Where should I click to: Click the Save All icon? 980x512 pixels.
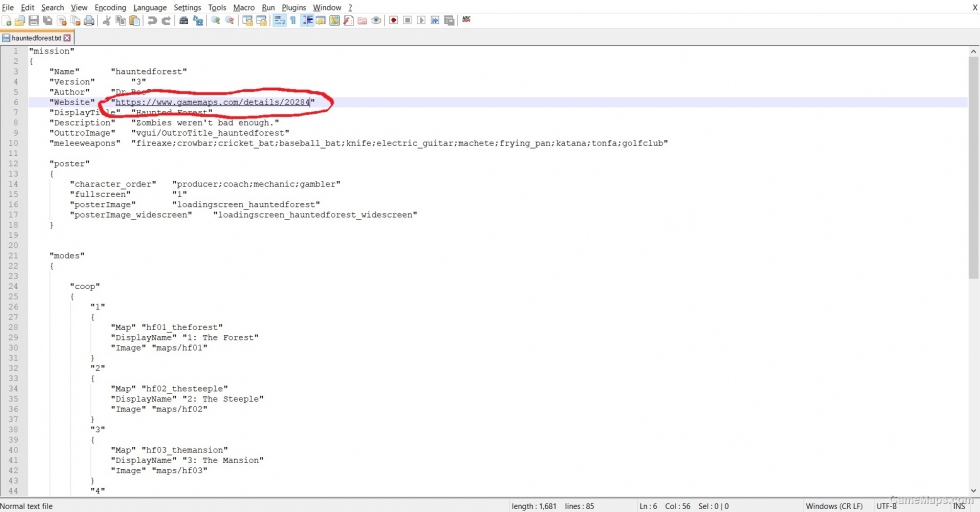(48, 21)
